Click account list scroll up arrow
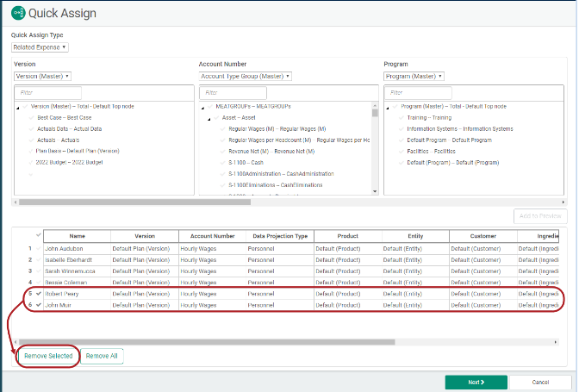 [375, 106]
